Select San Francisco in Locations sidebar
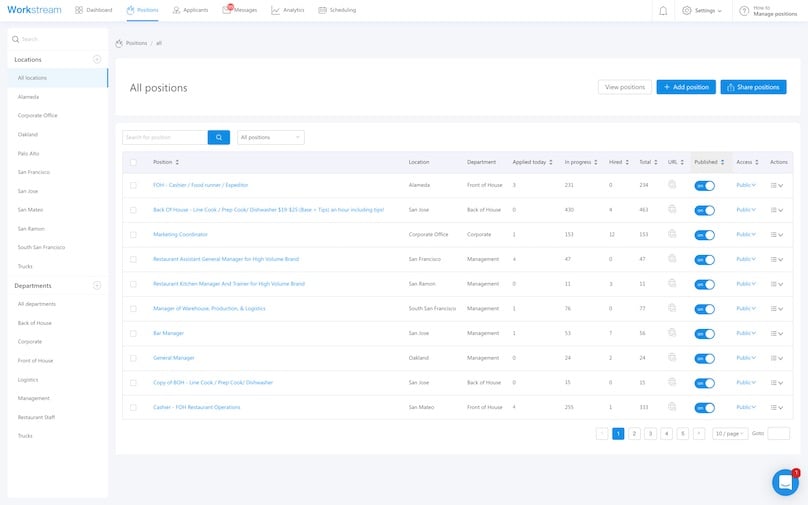 [x=34, y=172]
